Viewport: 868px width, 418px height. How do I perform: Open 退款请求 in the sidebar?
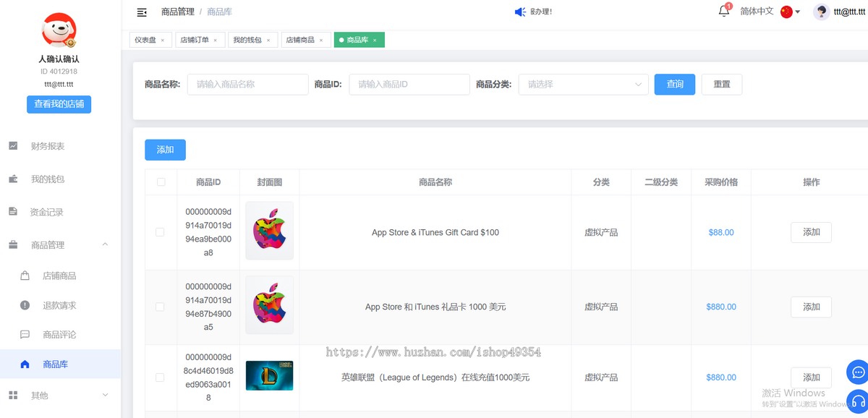[60, 305]
